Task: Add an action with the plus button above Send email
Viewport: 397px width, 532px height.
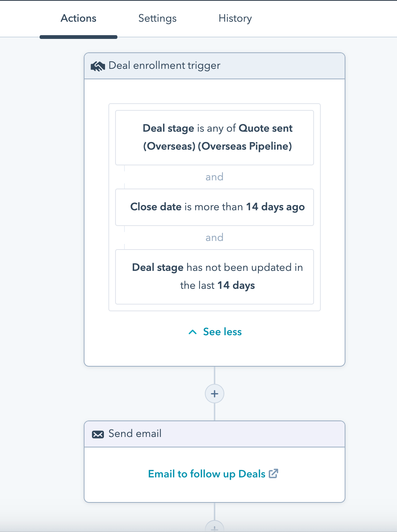Action: [215, 394]
